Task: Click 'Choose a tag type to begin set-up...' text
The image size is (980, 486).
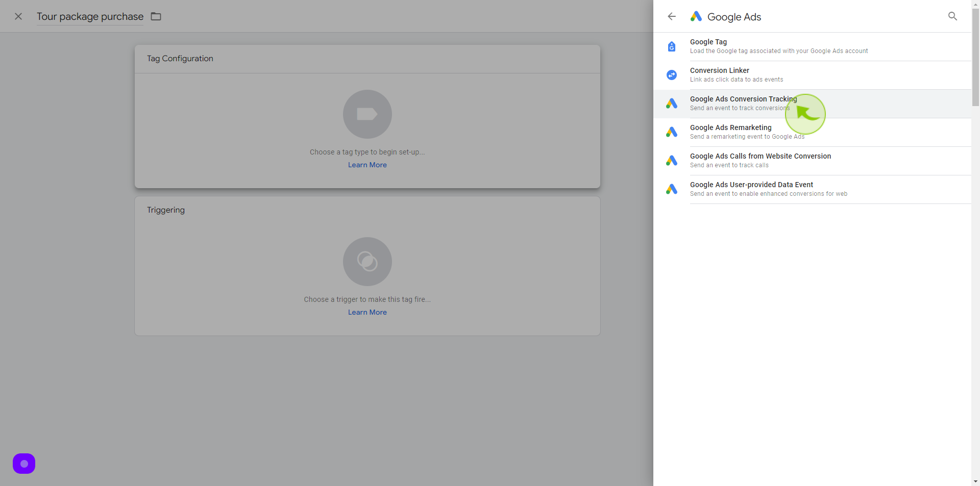Action: tap(367, 152)
